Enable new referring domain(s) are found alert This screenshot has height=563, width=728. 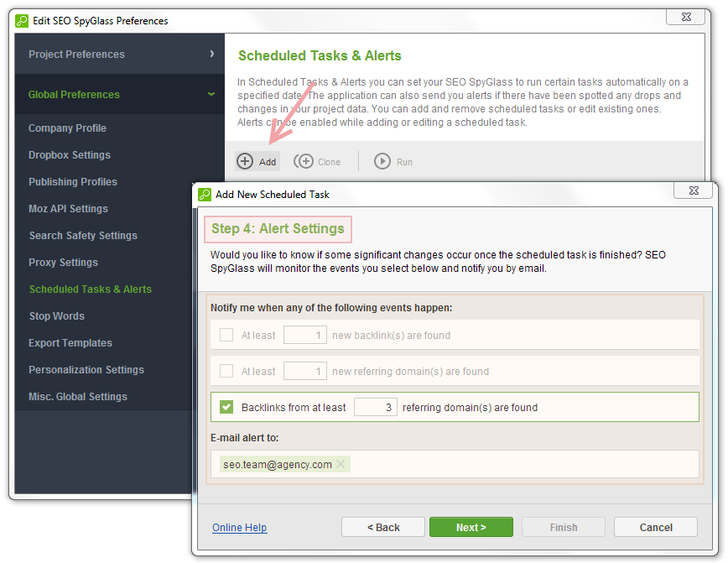(x=226, y=371)
